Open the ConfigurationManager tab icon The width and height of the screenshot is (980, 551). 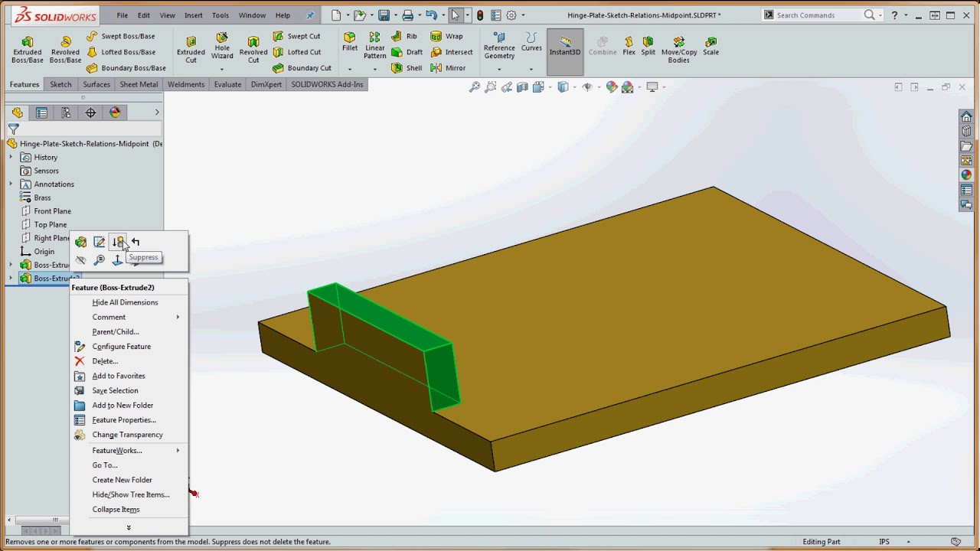[x=66, y=112]
